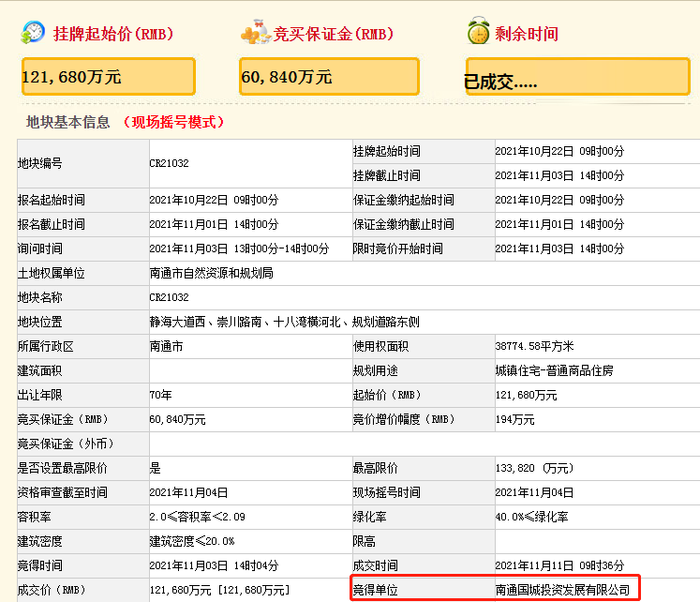Click the coins icon beside 竞买保证金

pyautogui.click(x=256, y=32)
